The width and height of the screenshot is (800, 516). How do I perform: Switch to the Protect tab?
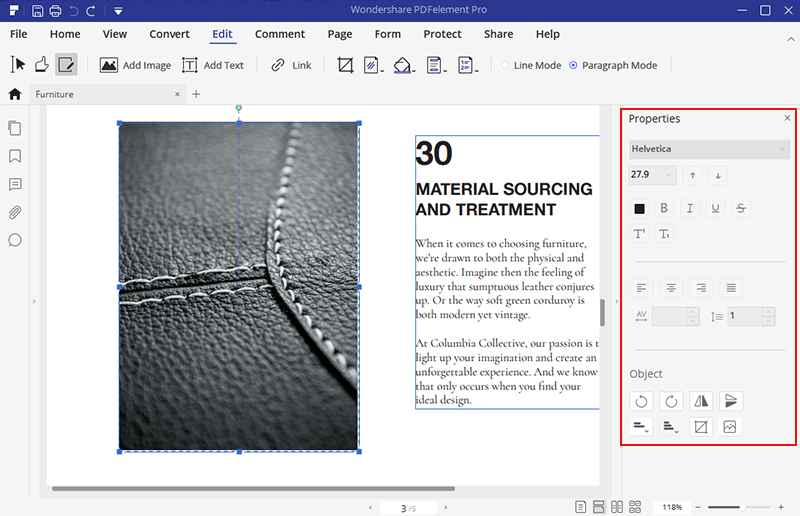(x=442, y=34)
